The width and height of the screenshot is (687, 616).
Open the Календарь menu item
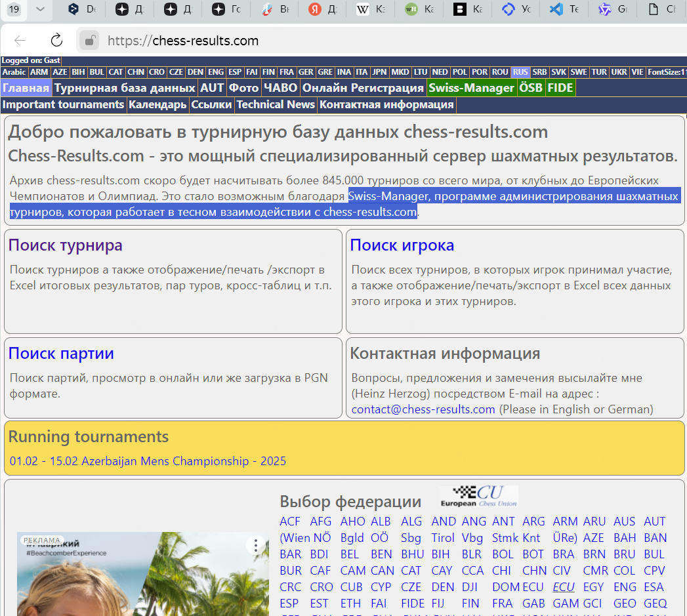[x=157, y=105]
